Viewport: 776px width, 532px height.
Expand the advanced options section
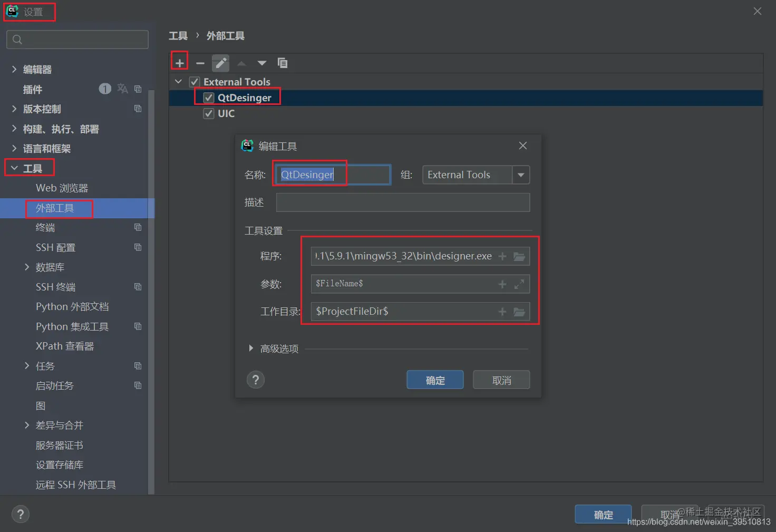click(x=251, y=349)
